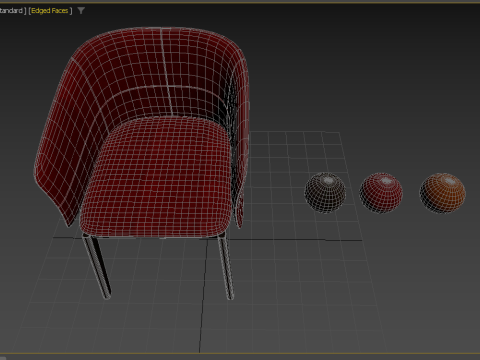Open the Standard viewport label menu
Viewport: 480px width, 360px height.
click(12, 11)
